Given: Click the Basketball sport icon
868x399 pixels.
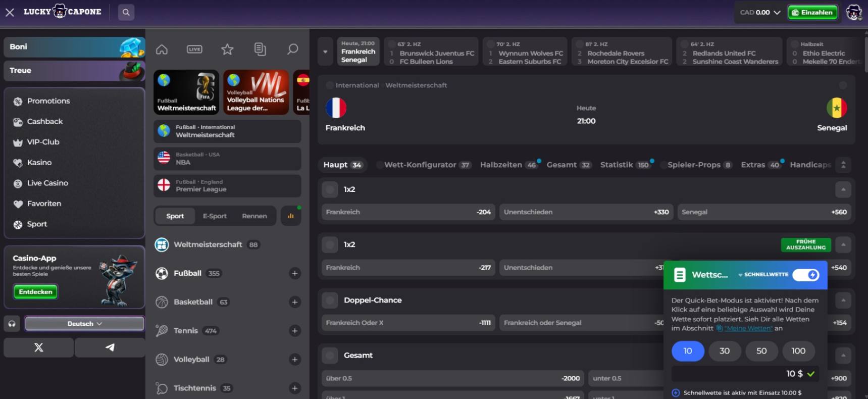Looking at the screenshot, I should [162, 302].
